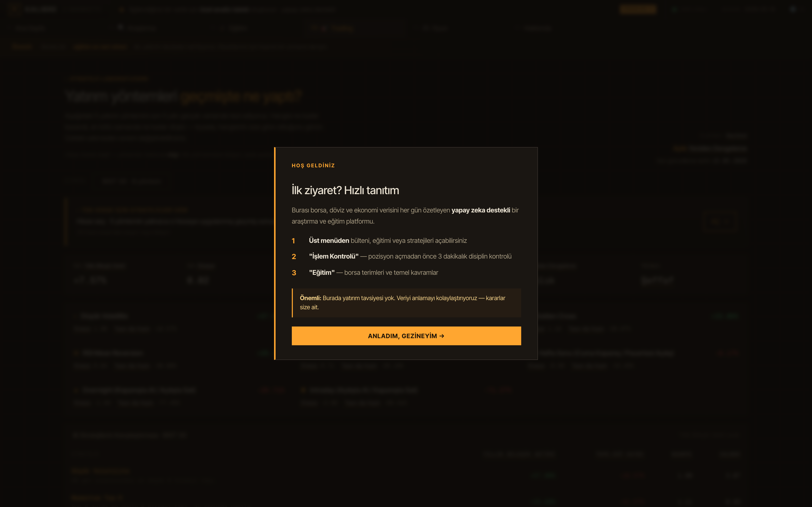812x507 pixels.
Task: Click the "Eğitim" step label
Action: (x=322, y=272)
